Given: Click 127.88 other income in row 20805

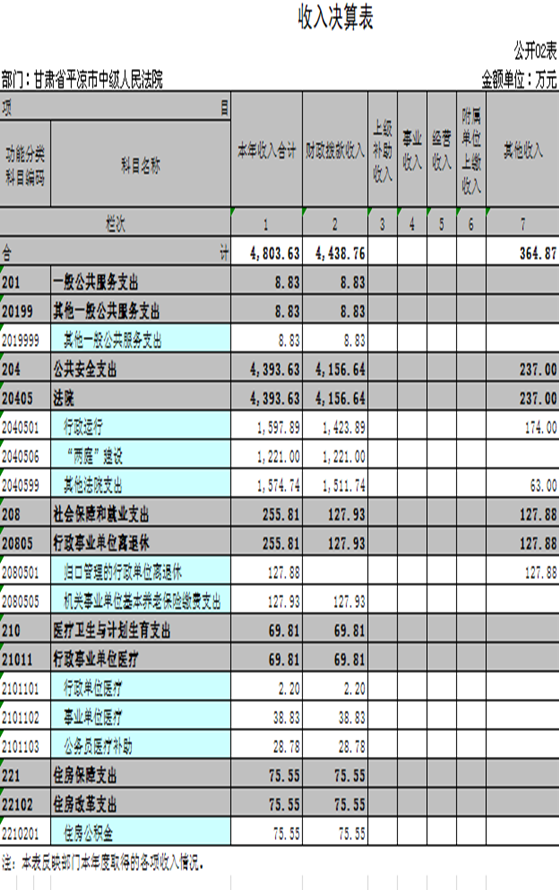Looking at the screenshot, I should [538, 544].
